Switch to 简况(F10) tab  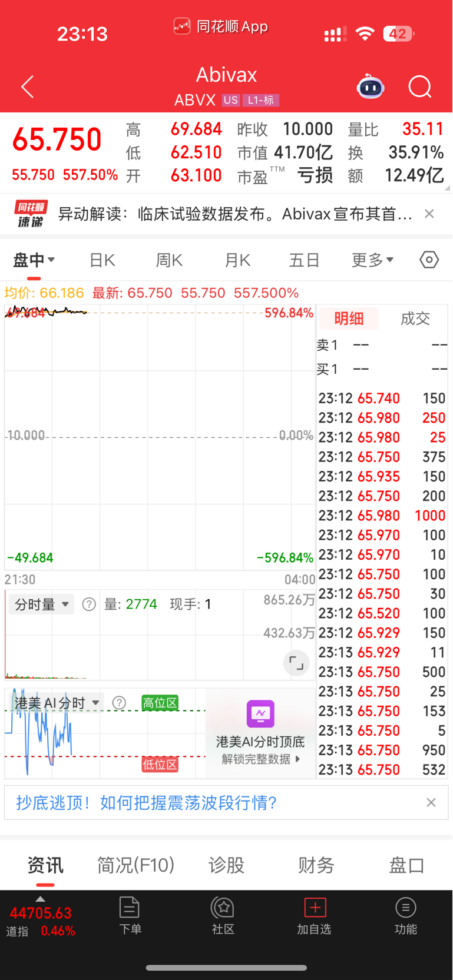click(x=135, y=865)
